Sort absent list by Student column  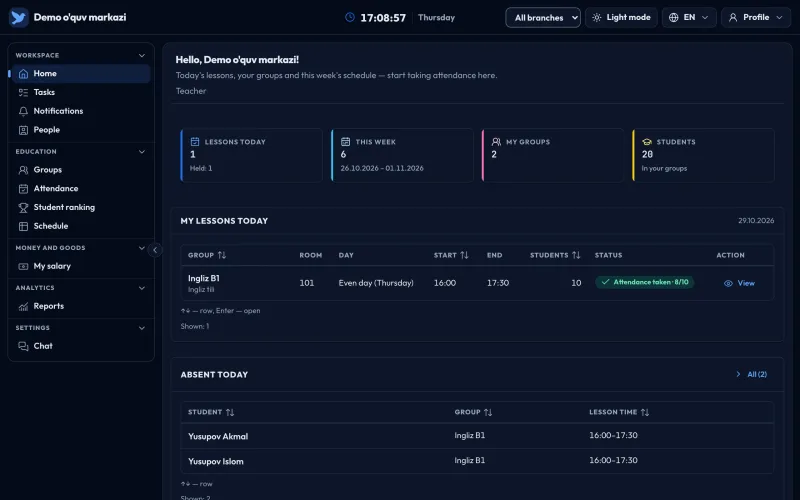point(211,412)
